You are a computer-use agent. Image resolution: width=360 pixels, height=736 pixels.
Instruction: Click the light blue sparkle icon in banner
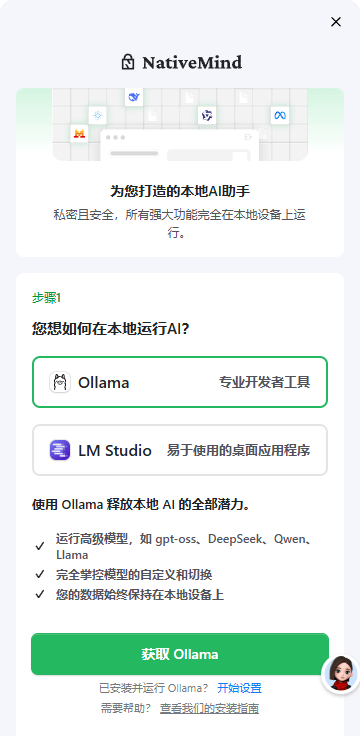(x=98, y=115)
